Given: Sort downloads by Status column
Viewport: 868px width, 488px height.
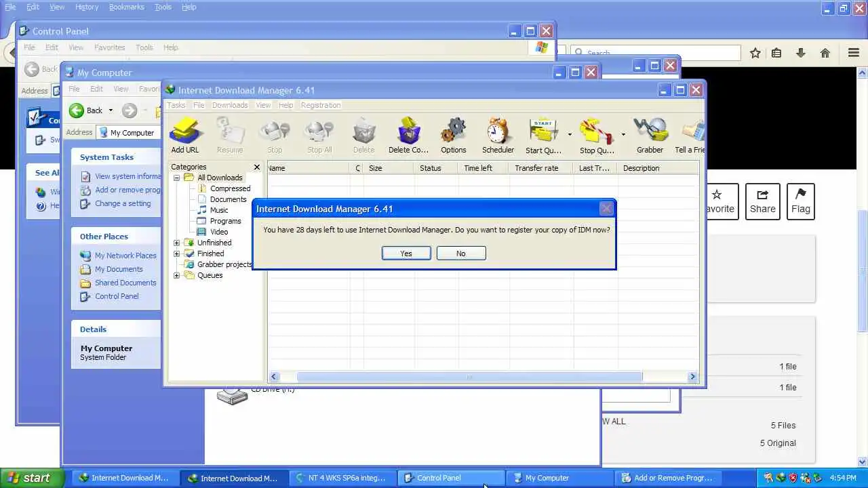Looking at the screenshot, I should tap(435, 168).
